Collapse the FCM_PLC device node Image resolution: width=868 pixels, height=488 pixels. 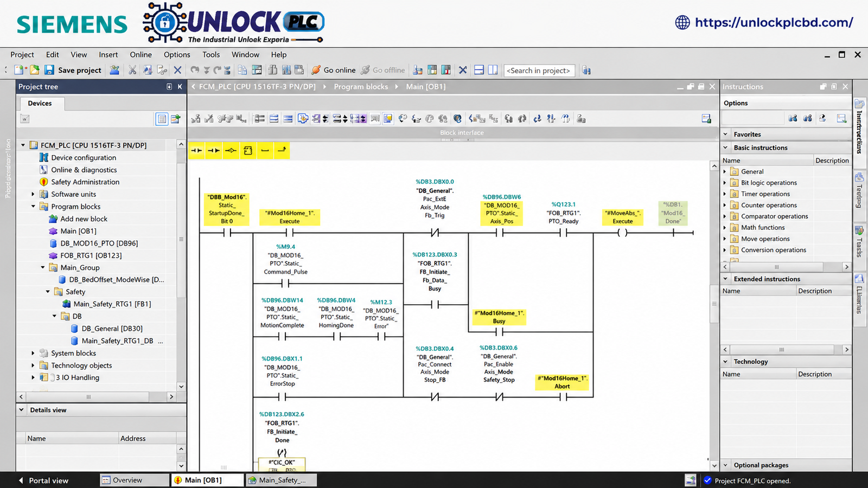(23, 145)
